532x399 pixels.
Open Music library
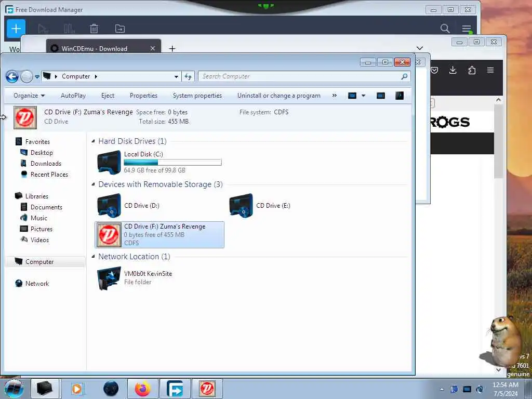click(34, 218)
